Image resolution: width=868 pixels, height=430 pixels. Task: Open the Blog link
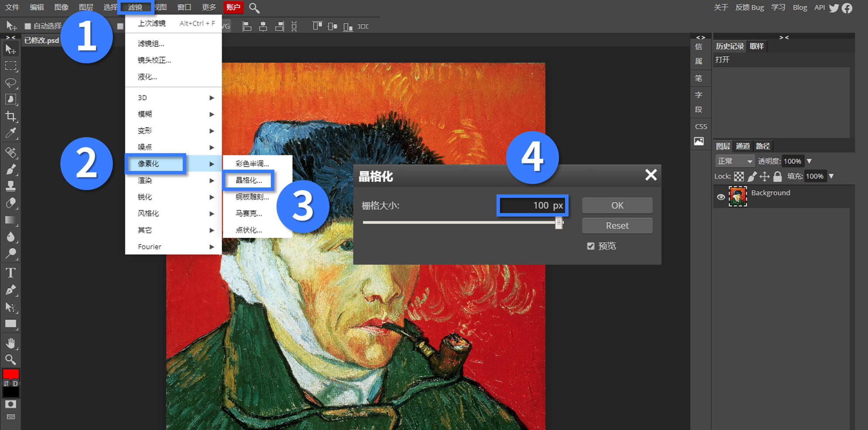(x=800, y=7)
